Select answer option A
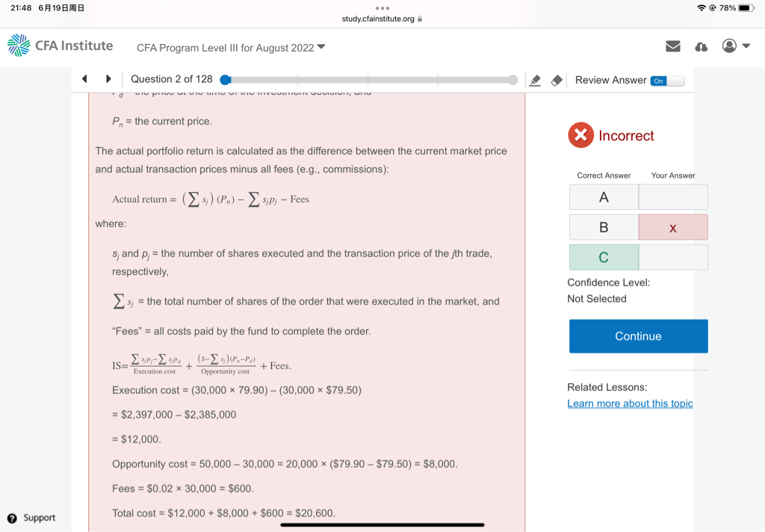This screenshot has width=765, height=532. point(604,197)
